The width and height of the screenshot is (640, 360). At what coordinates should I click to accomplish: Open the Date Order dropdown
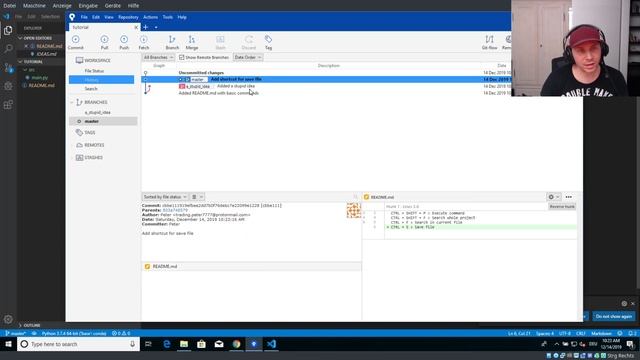coord(248,57)
